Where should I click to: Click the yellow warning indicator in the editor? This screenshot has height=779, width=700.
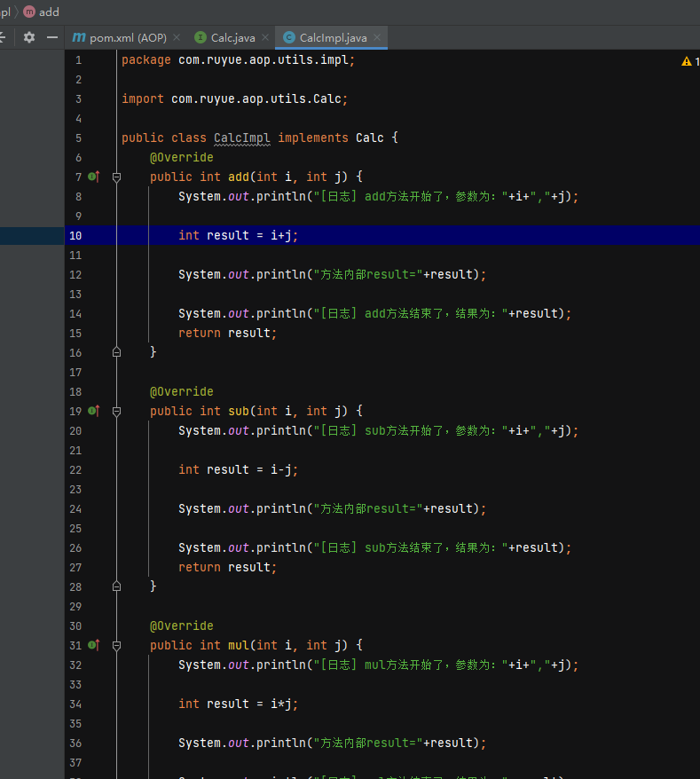[x=687, y=61]
